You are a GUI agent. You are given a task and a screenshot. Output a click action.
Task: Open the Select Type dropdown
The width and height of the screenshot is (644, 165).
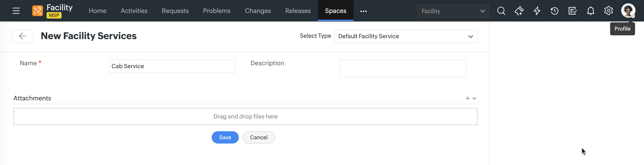[x=405, y=36]
